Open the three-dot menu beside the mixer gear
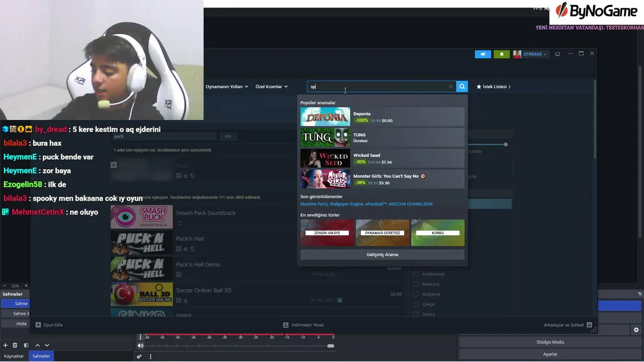Screen dimensions: 644x362 (x=150, y=356)
